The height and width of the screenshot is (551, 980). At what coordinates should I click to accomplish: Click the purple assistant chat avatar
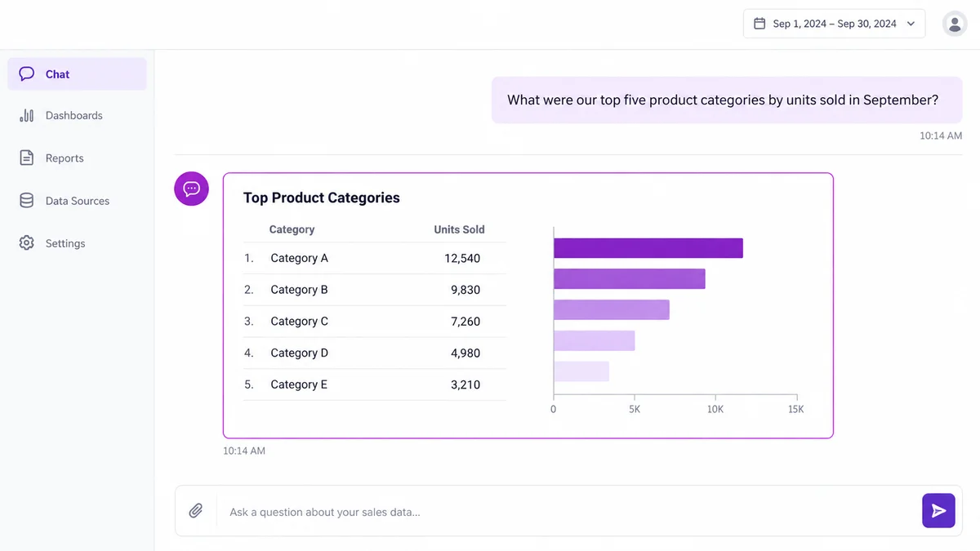192,189
